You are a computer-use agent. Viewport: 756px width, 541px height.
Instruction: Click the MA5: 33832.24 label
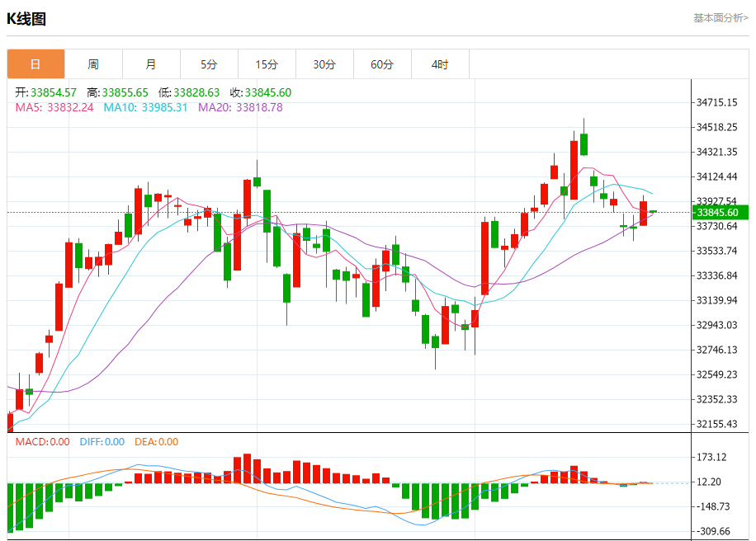(x=54, y=107)
